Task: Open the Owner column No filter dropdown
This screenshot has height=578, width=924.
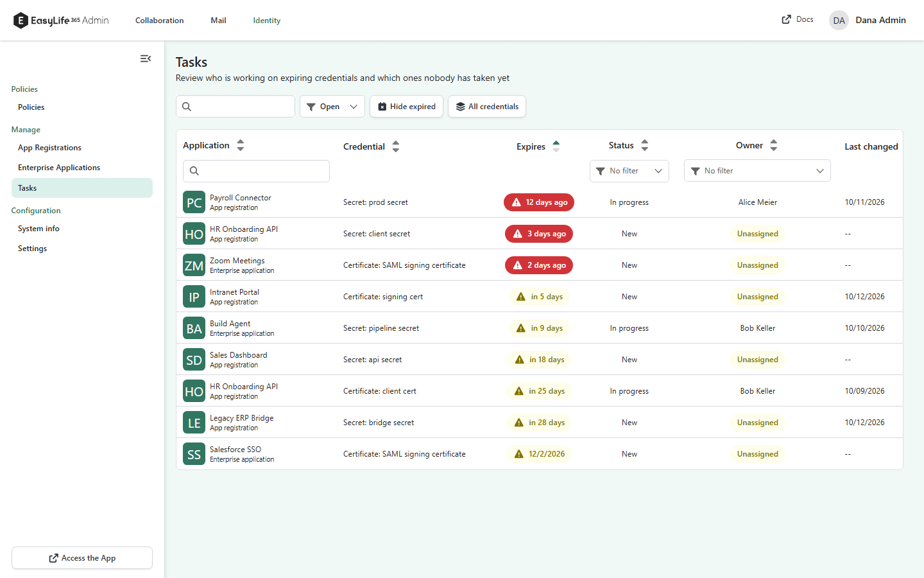Action: point(757,171)
